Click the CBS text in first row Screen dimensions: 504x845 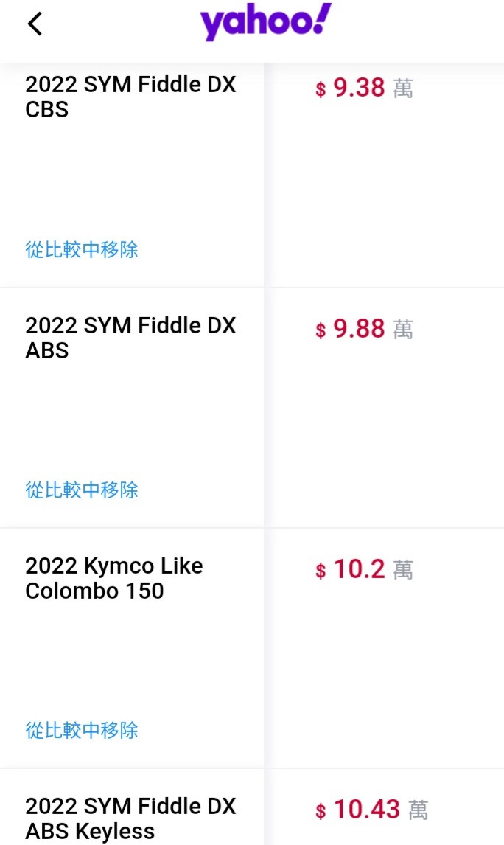point(47,109)
